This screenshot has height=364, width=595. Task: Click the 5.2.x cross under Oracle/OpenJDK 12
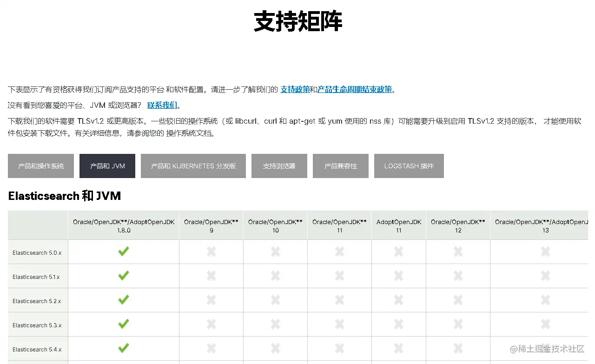click(458, 300)
